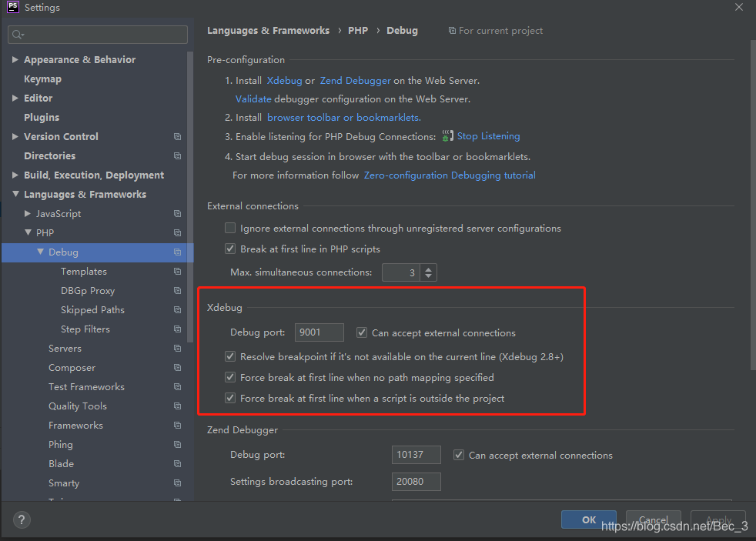Click the debug listening phone icon
Viewport: 756px width, 541px height.
(448, 136)
